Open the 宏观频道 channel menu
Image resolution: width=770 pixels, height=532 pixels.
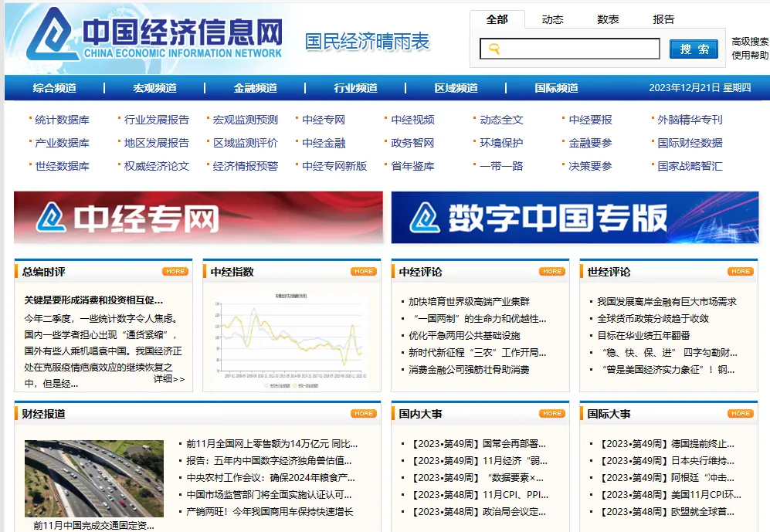[x=154, y=88]
